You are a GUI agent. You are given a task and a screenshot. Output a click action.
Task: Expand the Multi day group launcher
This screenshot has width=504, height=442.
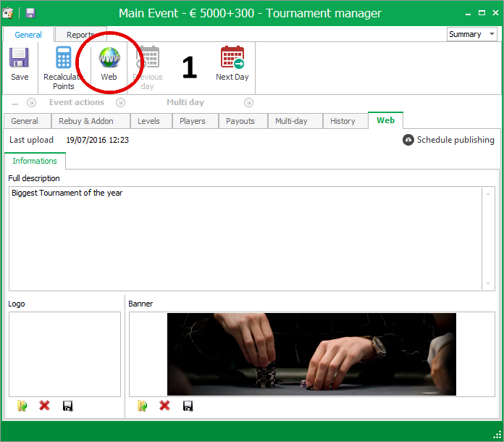[x=248, y=103]
